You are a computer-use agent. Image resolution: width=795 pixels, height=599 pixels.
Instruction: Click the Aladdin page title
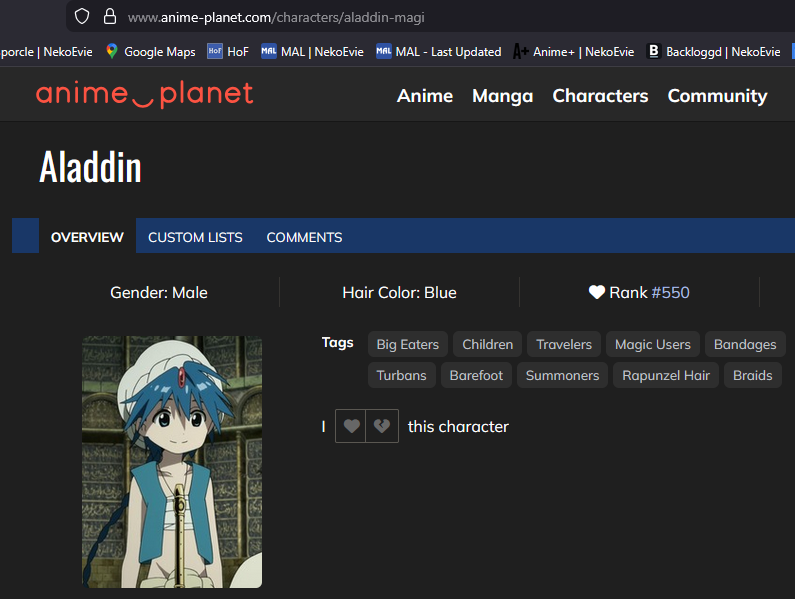point(90,167)
